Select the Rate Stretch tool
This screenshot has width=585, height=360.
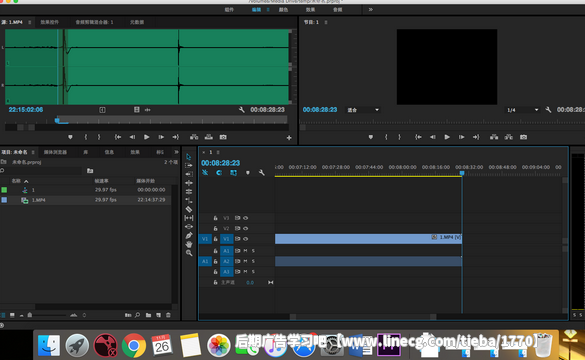pos(189,191)
